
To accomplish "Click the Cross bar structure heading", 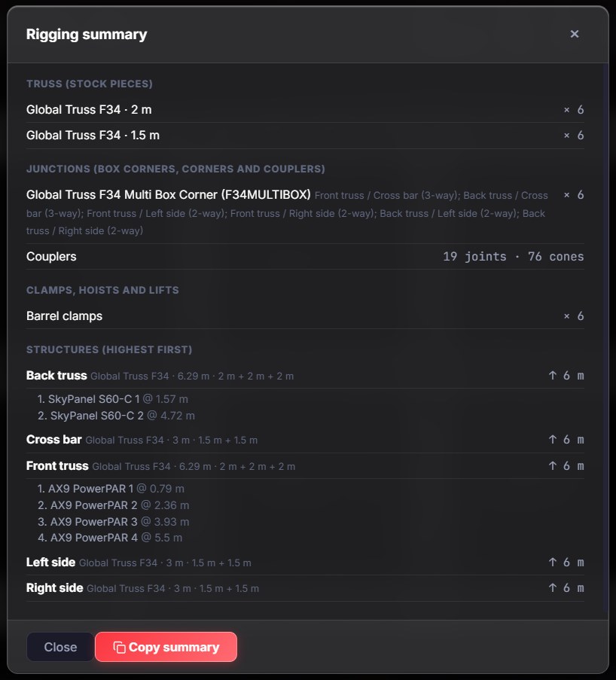I will tap(53, 440).
